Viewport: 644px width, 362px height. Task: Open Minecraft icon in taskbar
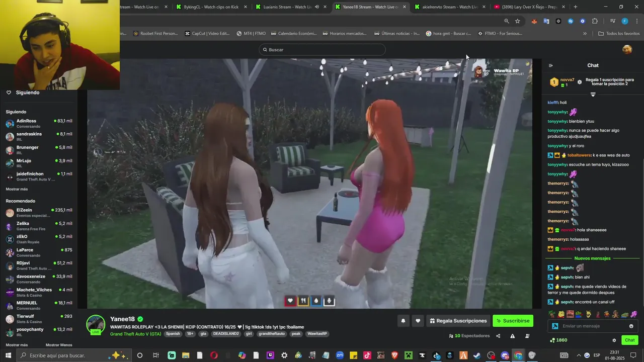409,355
